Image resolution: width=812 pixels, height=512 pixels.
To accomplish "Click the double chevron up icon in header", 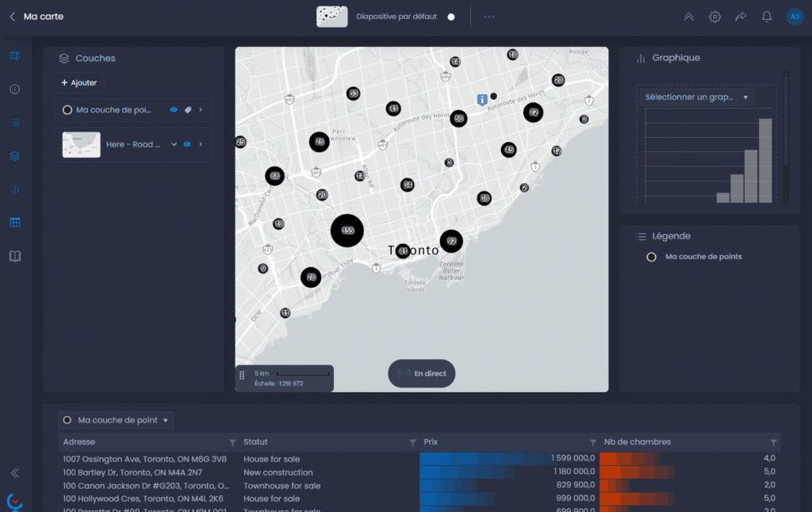I will pos(689,17).
